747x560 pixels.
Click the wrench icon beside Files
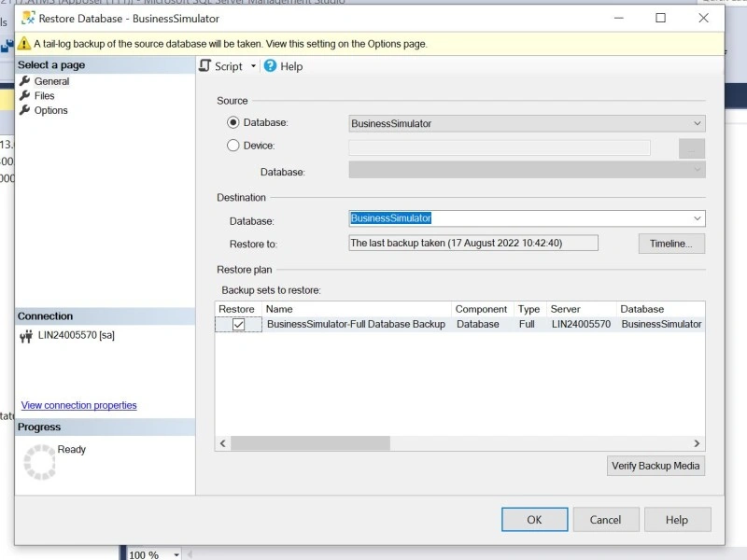(x=25, y=95)
